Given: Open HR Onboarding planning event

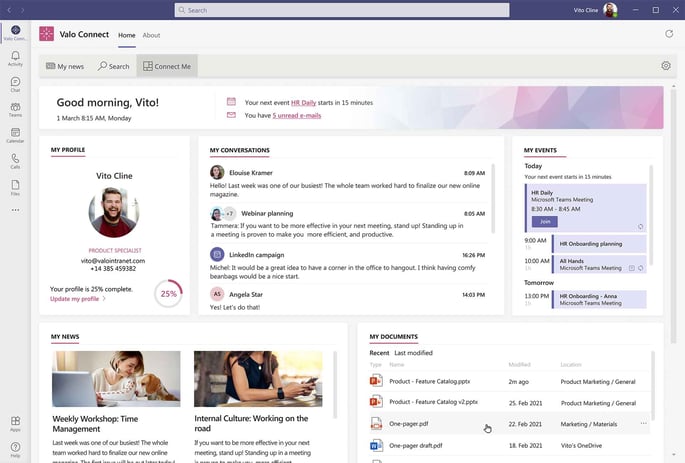Looking at the screenshot, I should [x=599, y=244].
